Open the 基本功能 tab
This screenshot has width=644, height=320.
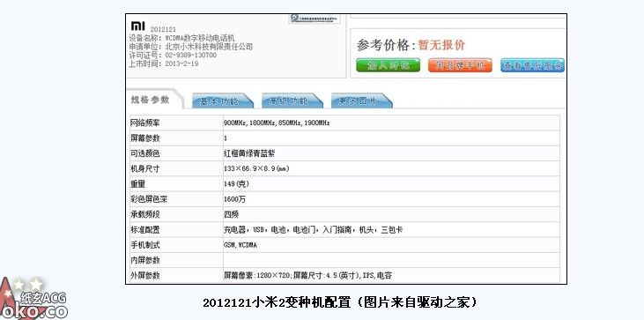(222, 101)
